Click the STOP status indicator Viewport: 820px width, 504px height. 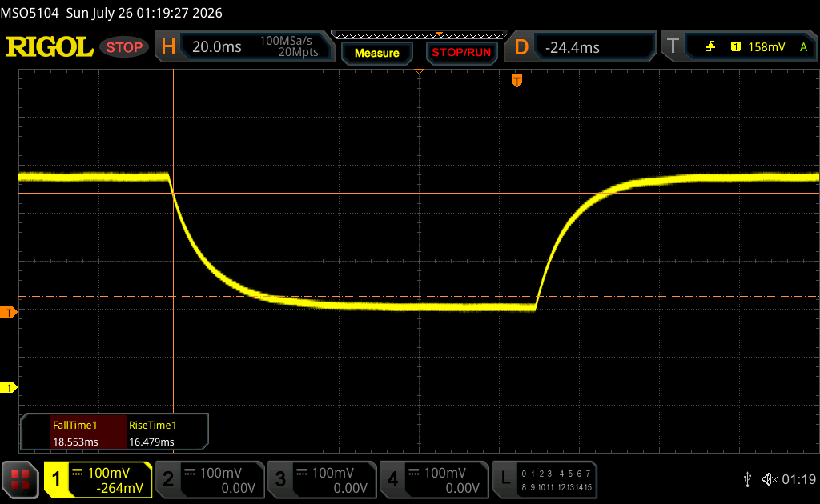pos(124,47)
